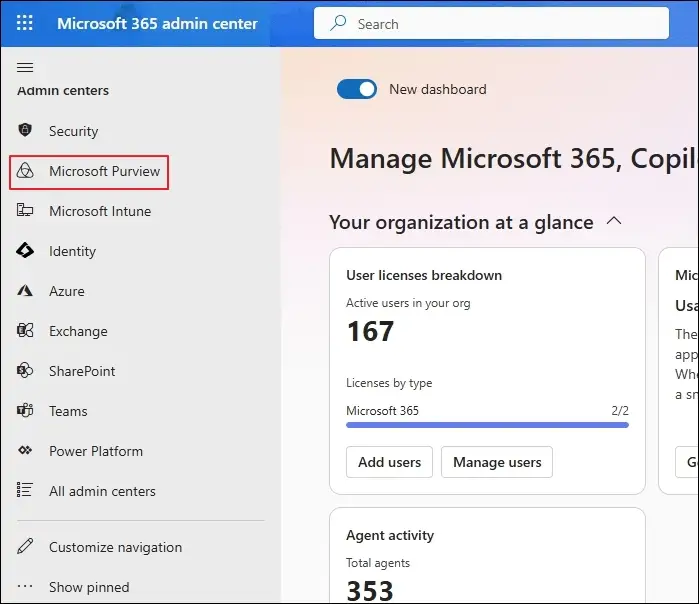
Task: Turn off the New dashboard toggle
Action: pyautogui.click(x=357, y=89)
